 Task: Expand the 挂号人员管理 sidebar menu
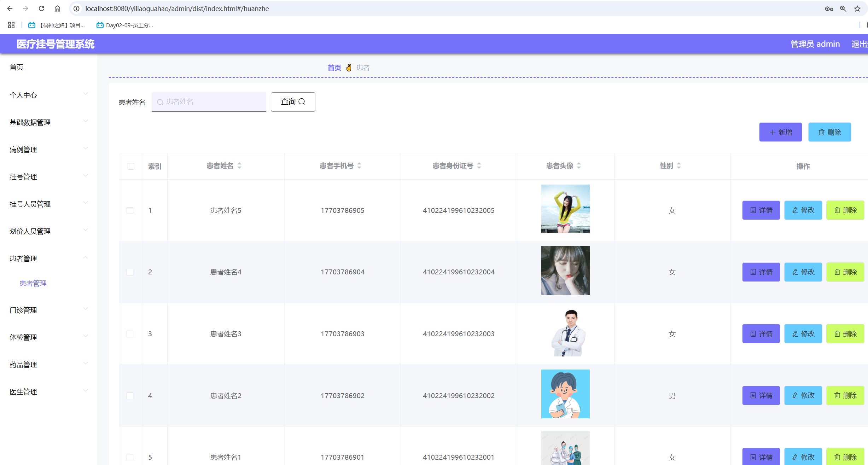(x=48, y=204)
